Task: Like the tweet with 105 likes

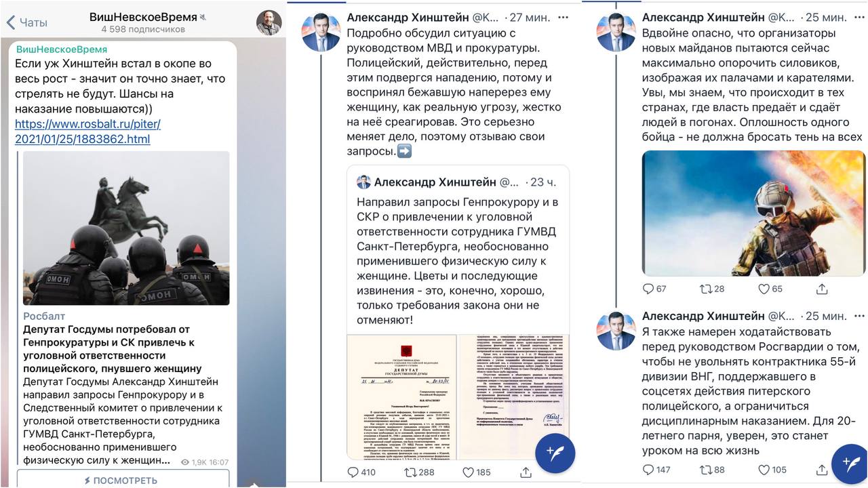Action: point(772,469)
